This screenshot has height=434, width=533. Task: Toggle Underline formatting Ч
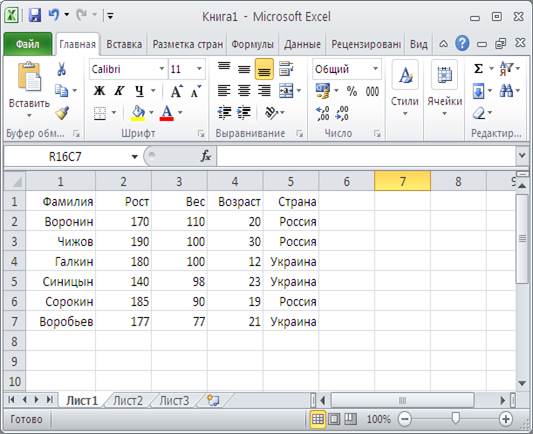pyautogui.click(x=139, y=91)
